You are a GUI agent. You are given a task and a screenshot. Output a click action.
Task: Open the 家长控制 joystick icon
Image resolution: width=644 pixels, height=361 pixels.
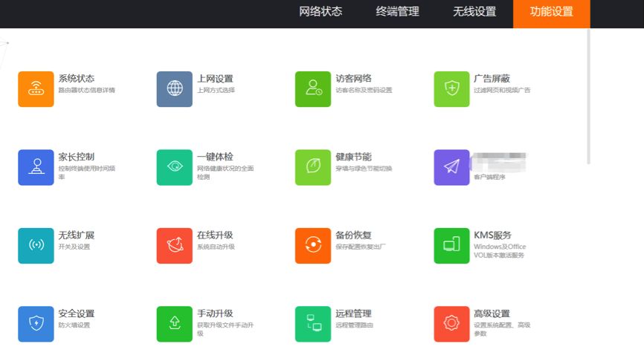36,167
